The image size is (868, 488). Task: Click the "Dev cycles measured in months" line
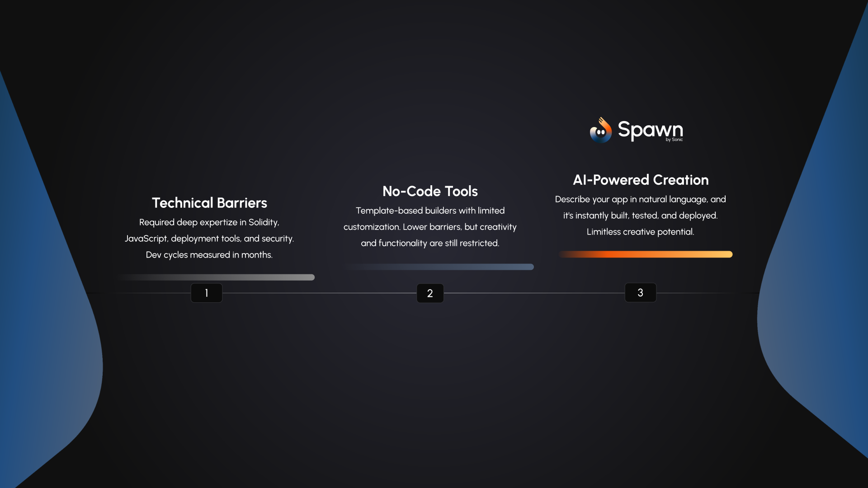[209, 255]
